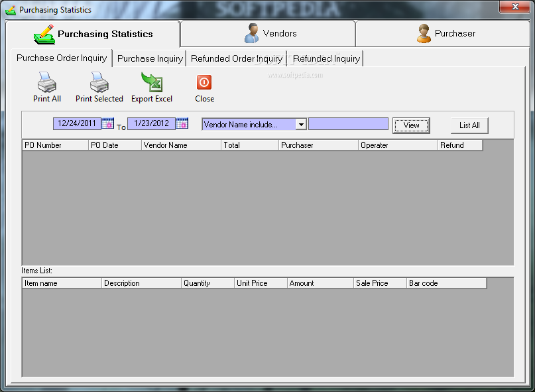Image resolution: width=535 pixels, height=392 pixels.
Task: Click the Vendors person icon
Action: [252, 33]
